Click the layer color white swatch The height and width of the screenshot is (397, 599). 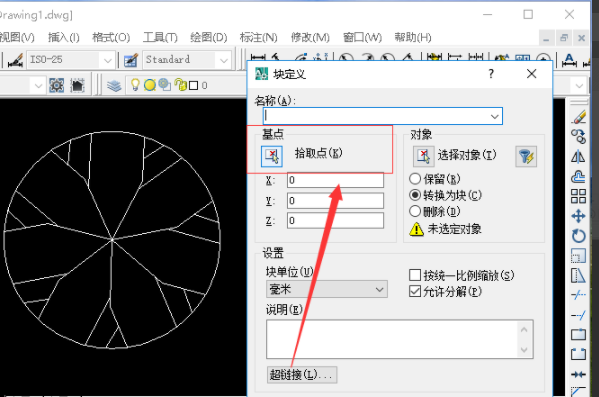point(194,85)
